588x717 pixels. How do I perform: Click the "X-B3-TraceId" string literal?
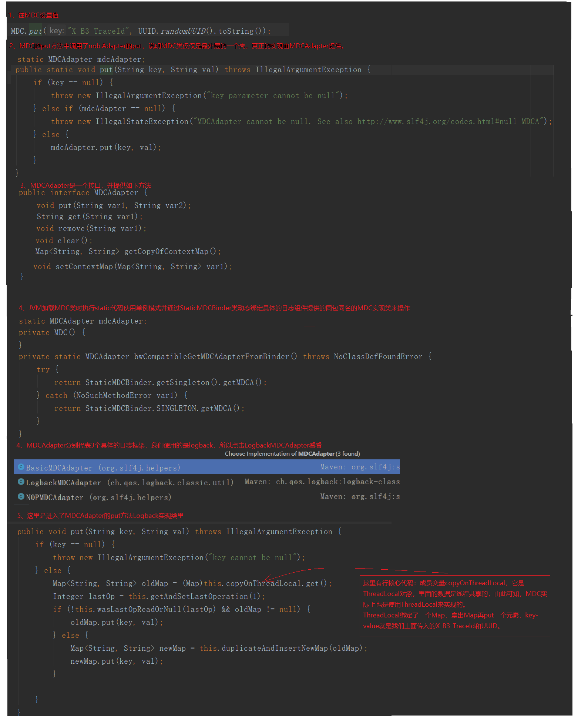click(x=98, y=31)
